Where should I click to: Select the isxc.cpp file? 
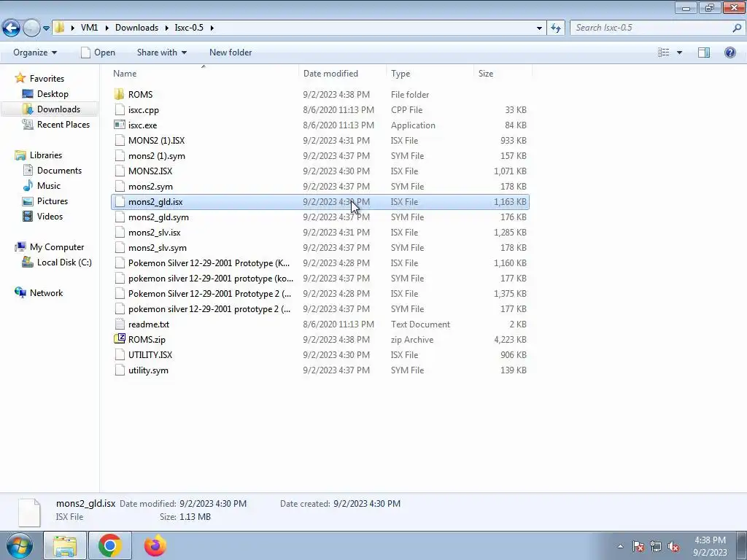pyautogui.click(x=144, y=110)
